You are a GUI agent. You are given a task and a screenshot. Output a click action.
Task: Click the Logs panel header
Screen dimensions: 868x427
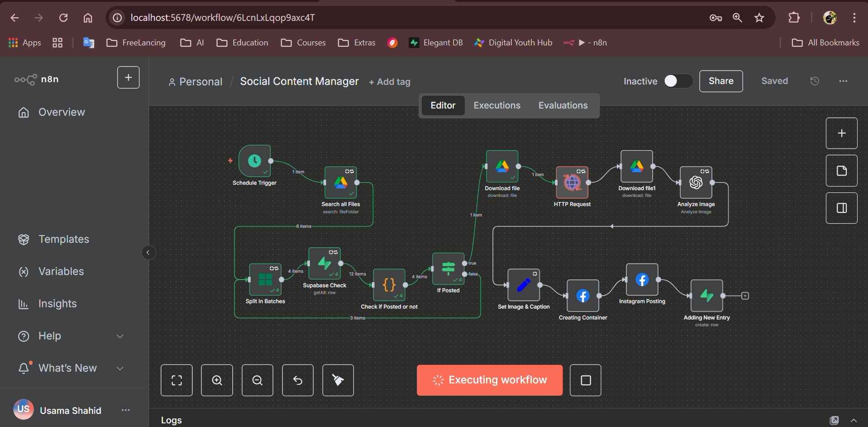tap(508, 420)
